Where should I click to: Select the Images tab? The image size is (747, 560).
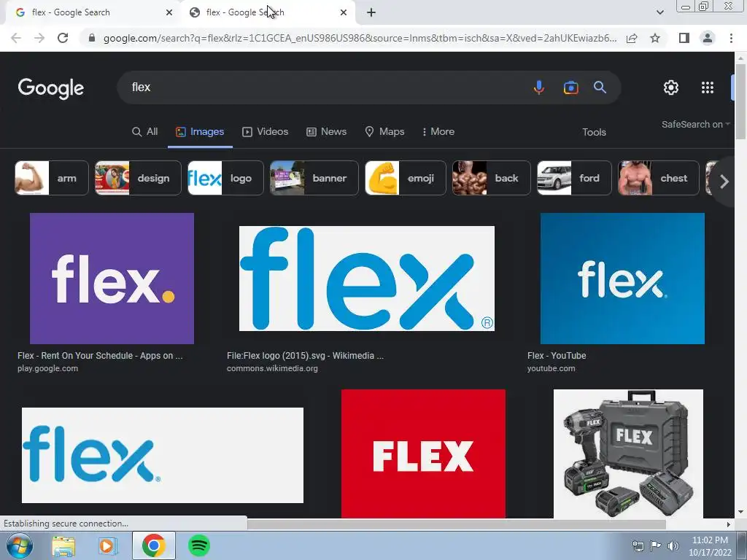pos(200,131)
